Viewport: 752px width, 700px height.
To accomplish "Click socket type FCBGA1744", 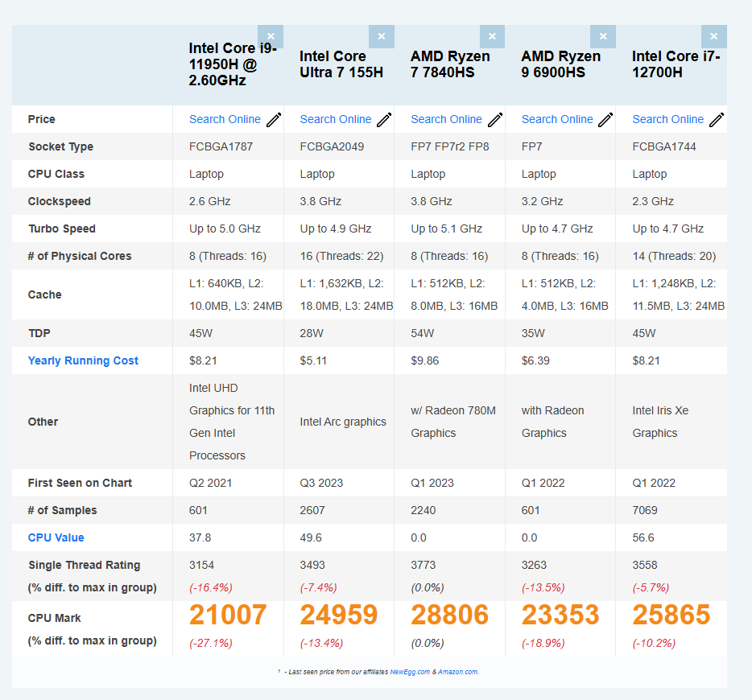I will [x=663, y=146].
